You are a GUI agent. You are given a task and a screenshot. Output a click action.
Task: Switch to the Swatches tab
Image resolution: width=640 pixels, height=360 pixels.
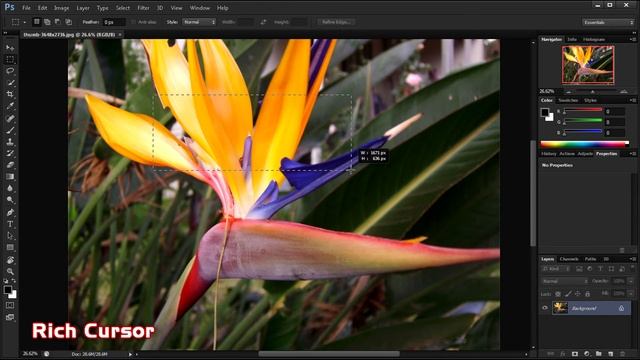pyautogui.click(x=568, y=100)
